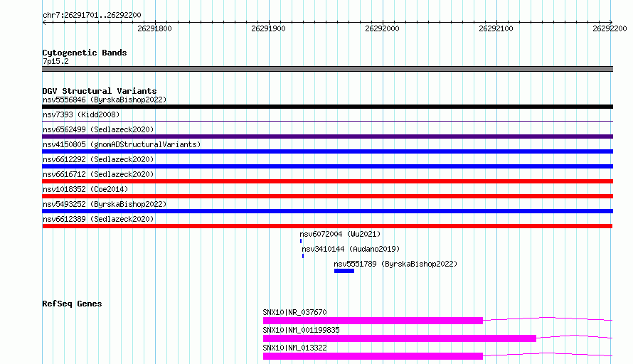
Task: Open nsv6612389 (Sedlazeck2020) label
Action: [x=98, y=219]
